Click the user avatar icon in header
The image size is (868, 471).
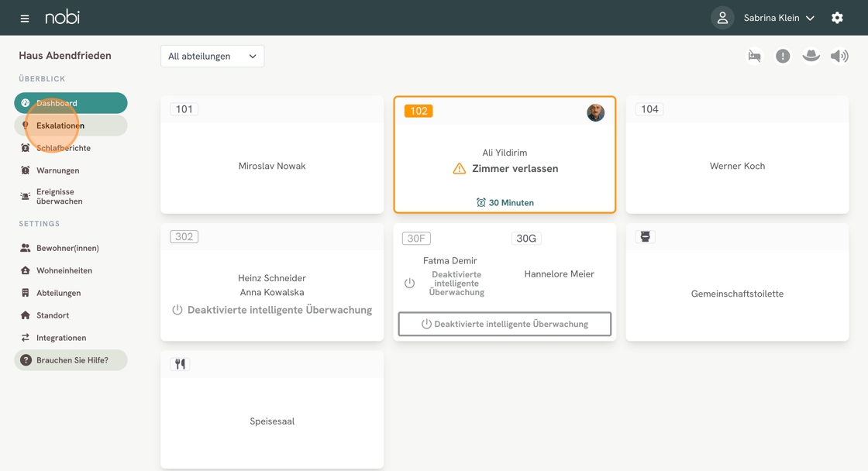coord(722,18)
